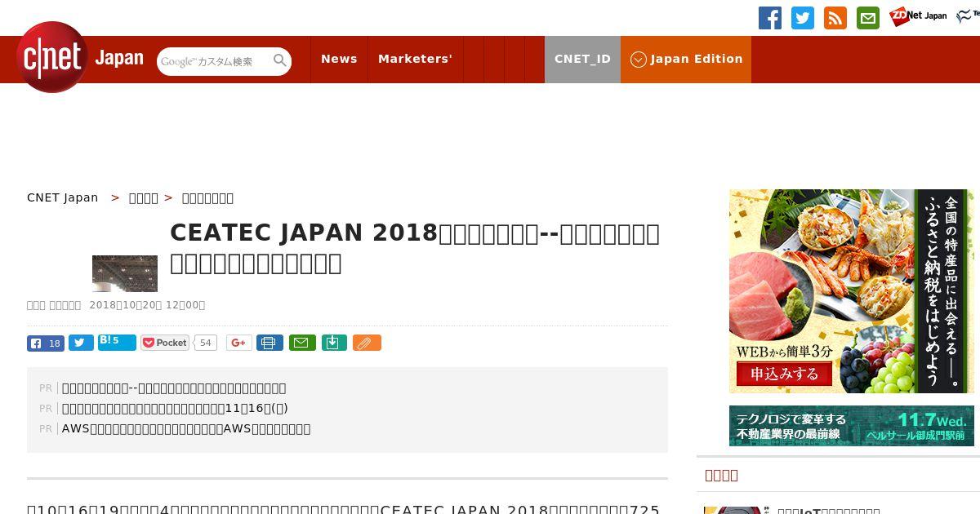Open the newsletter mail icon in top bar
This screenshot has height=514, width=980.
868,18
